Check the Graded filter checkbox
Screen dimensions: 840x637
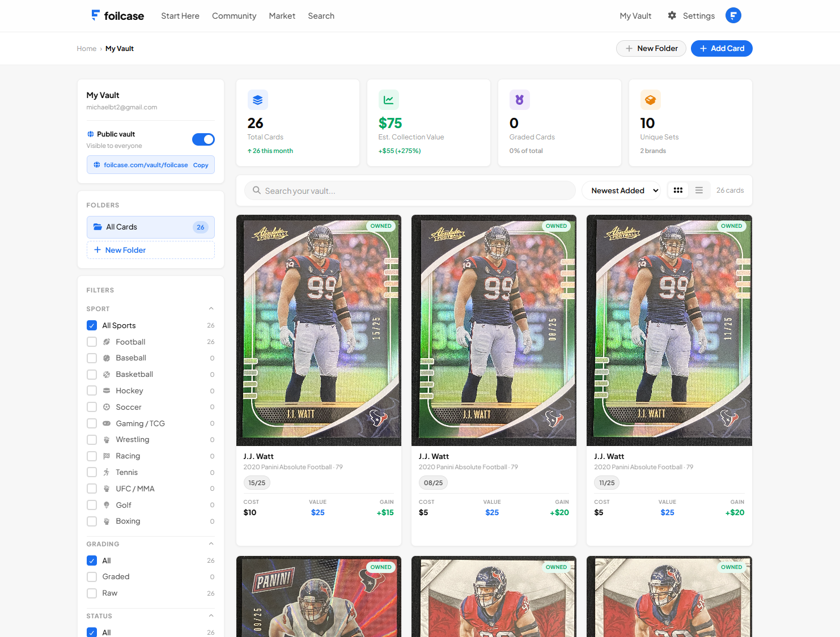[92, 577]
